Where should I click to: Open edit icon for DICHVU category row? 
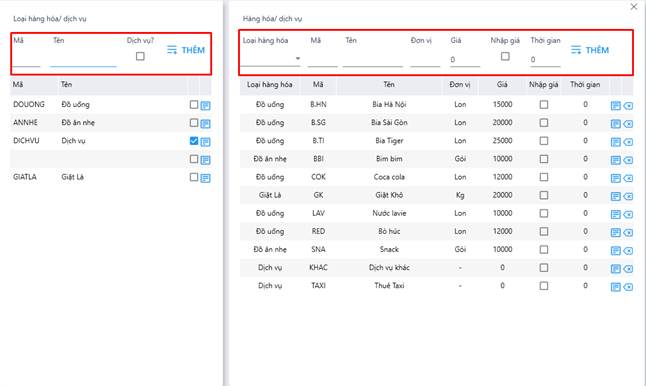click(205, 142)
